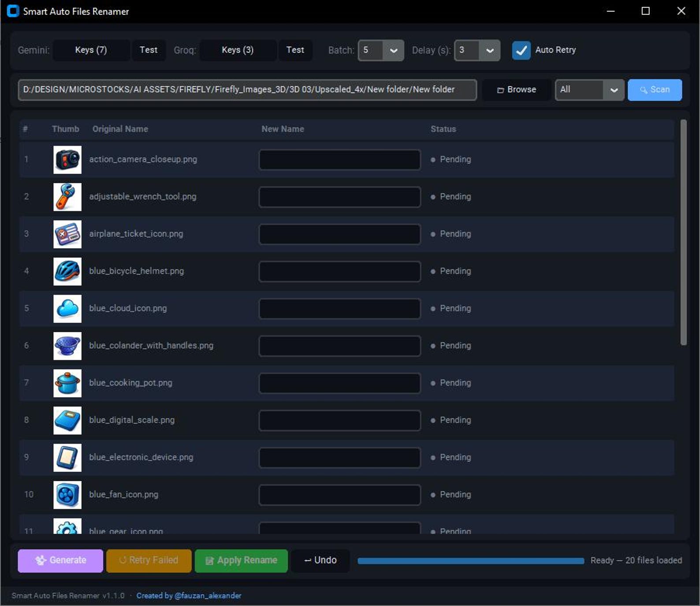Select filename airplane_ticket_icon.png
The height and width of the screenshot is (606, 700).
click(136, 234)
